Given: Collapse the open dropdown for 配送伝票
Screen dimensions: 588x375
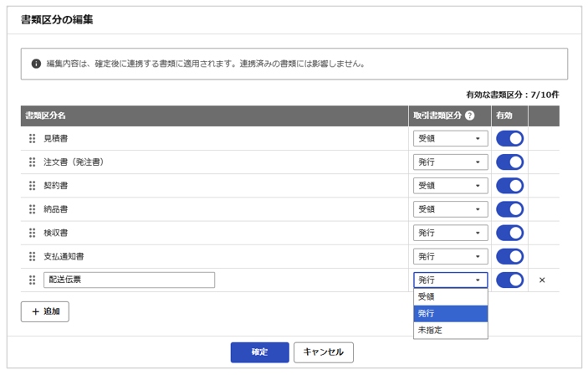Looking at the screenshot, I should point(450,280).
